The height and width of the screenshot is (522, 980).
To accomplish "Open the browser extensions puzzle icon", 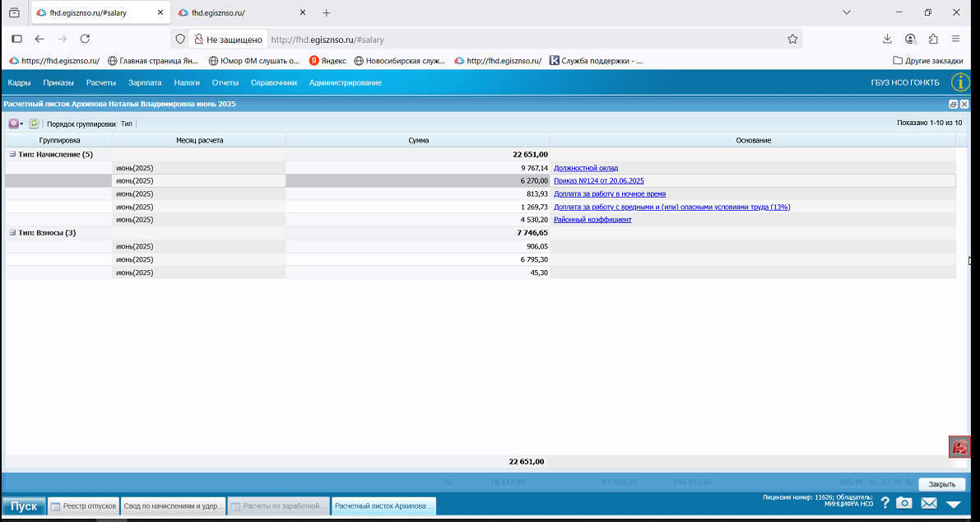I will pyautogui.click(x=933, y=39).
